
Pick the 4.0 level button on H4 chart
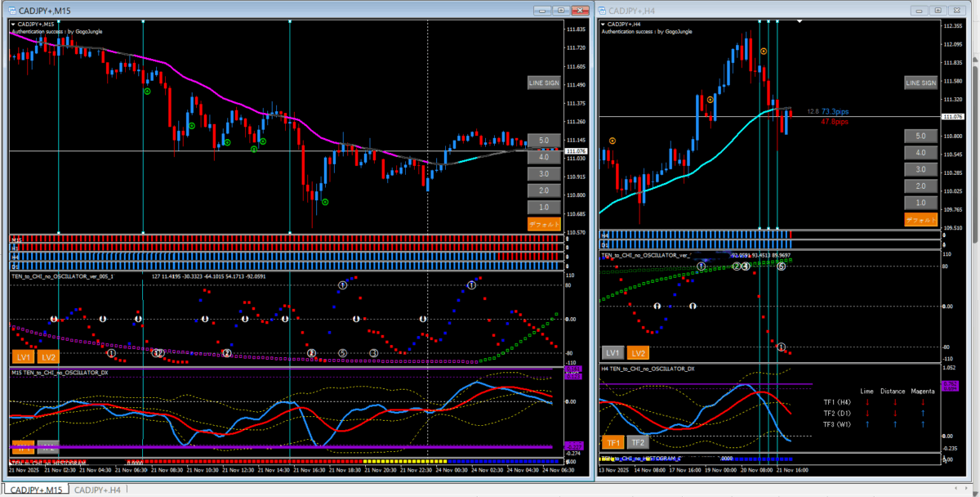point(920,152)
